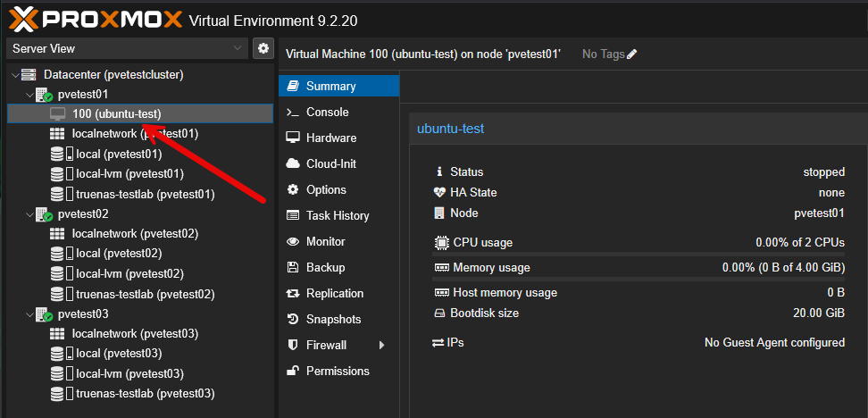The width and height of the screenshot is (868, 418).
Task: Open the Summary tab
Action: point(338,87)
